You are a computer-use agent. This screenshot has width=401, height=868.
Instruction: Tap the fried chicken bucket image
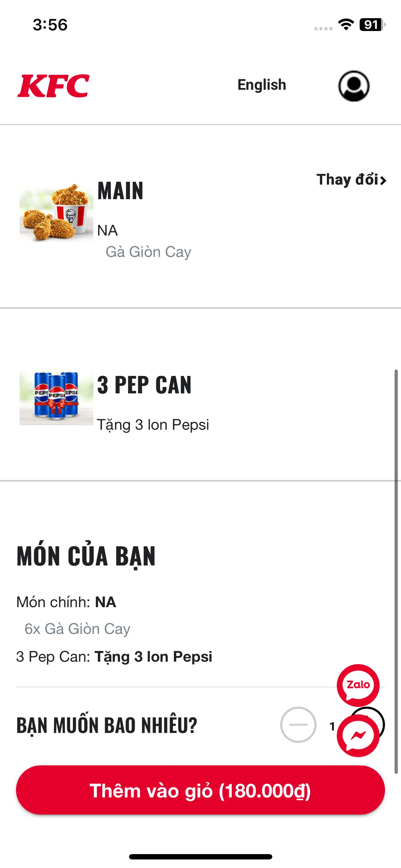click(56, 213)
